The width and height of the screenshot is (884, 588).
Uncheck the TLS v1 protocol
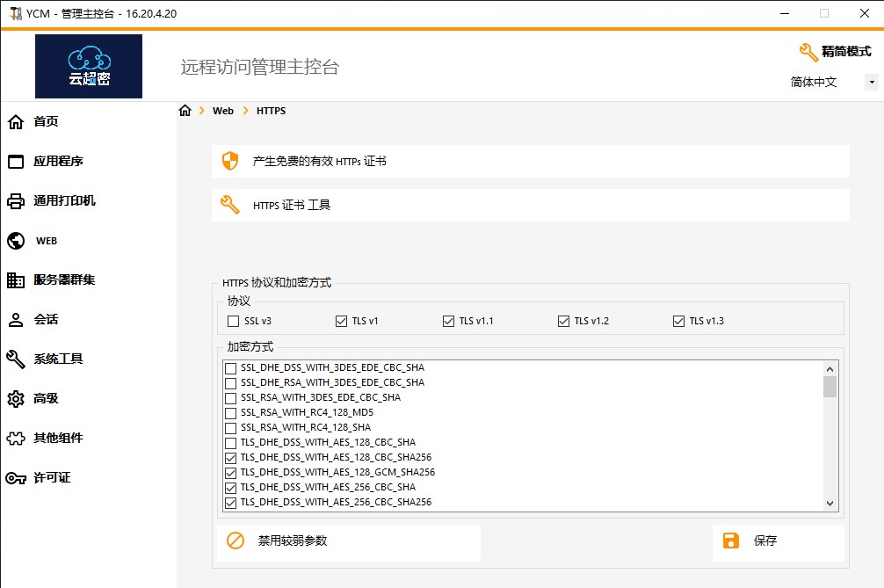341,322
